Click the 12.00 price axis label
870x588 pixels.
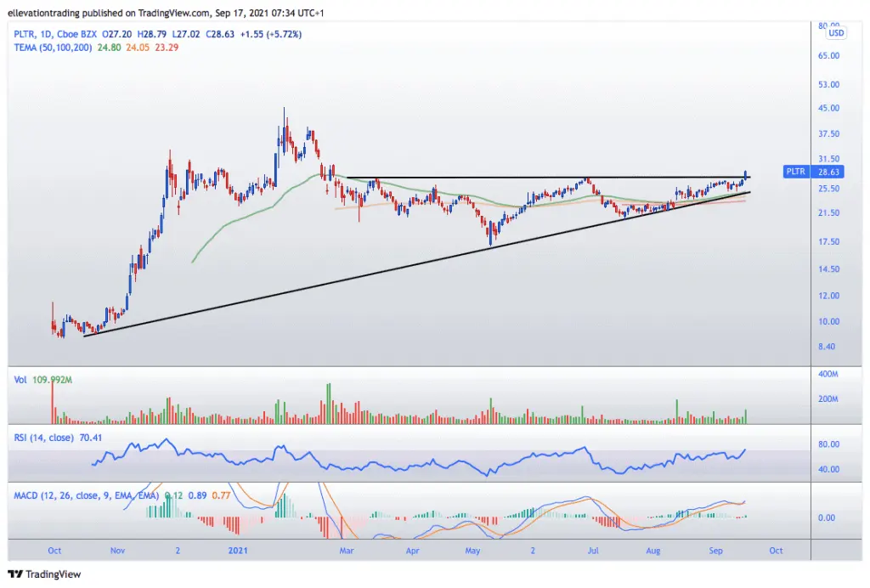(828, 296)
